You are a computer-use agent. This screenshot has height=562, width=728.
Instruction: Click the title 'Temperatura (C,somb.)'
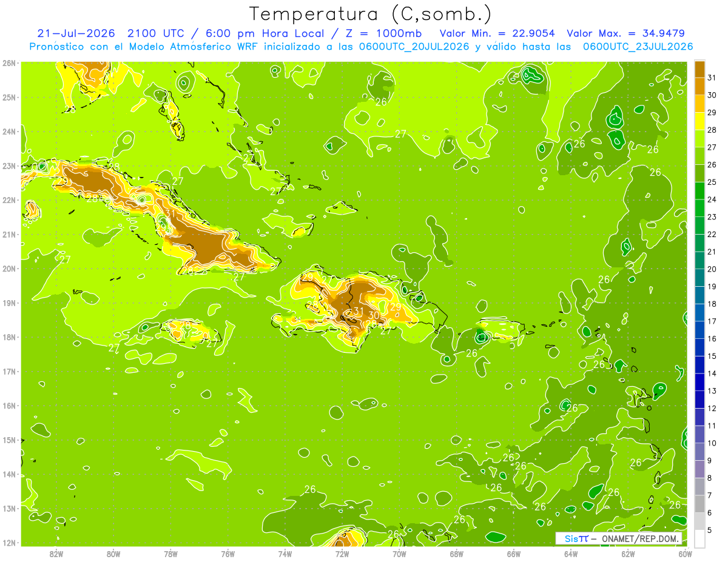tap(371, 14)
